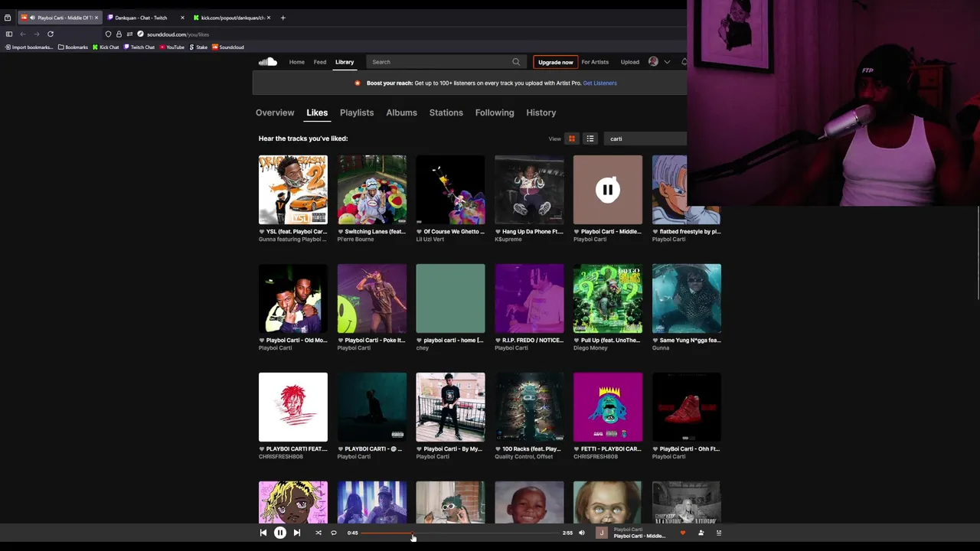The width and height of the screenshot is (980, 551).
Task: Open the Stake bookmark
Action: point(198,47)
